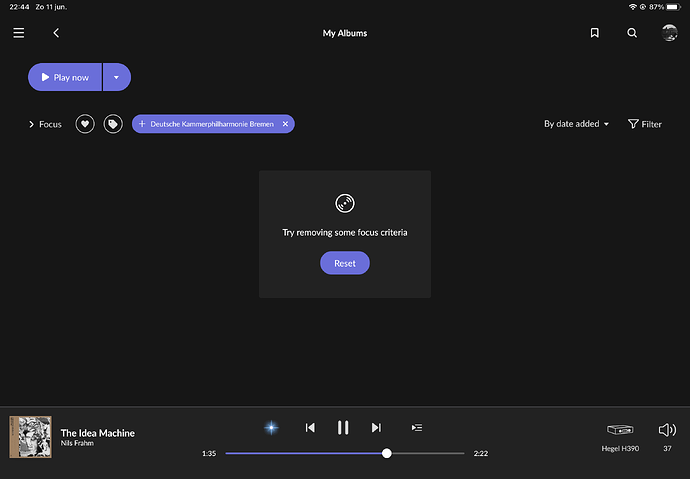Open the Play now dropdown arrow

pos(117,77)
